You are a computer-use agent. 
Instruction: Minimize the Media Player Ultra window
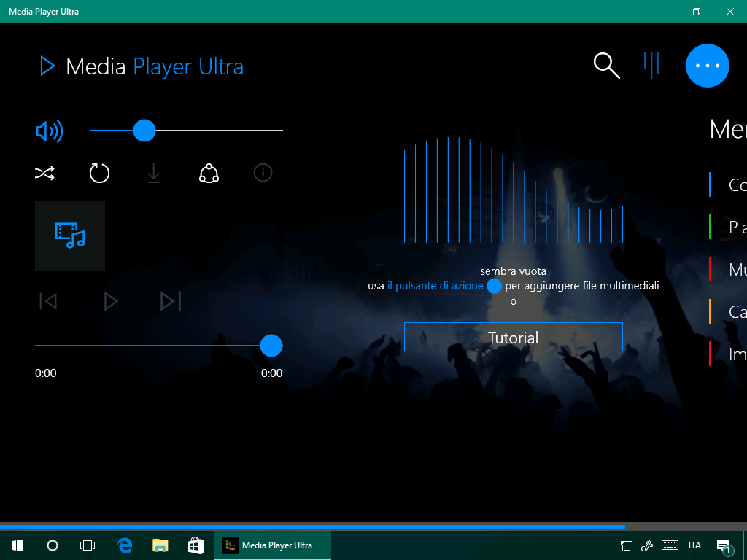(663, 12)
